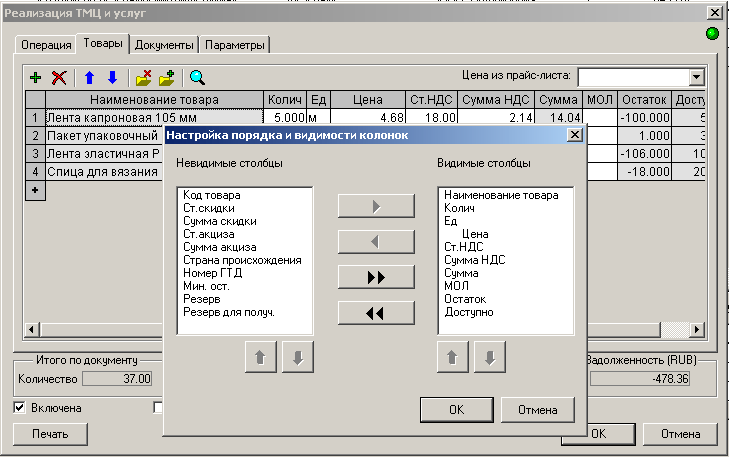Select Ед in visible columns list
Image resolution: width=729 pixels, height=457 pixels.
tap(451, 221)
